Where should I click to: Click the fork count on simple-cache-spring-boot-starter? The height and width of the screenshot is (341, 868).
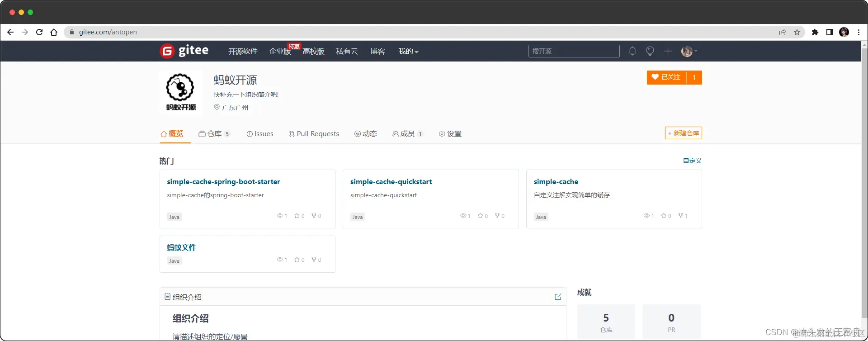tap(316, 216)
